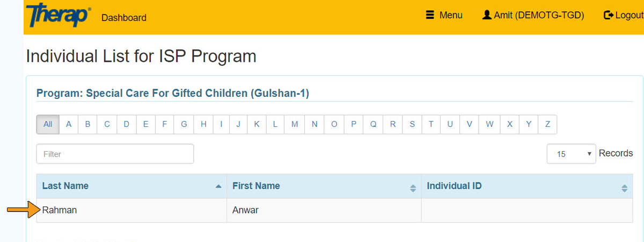Sort by Last Name ascending arrow
Image resolution: width=644 pixels, height=242 pixels.
click(218, 187)
